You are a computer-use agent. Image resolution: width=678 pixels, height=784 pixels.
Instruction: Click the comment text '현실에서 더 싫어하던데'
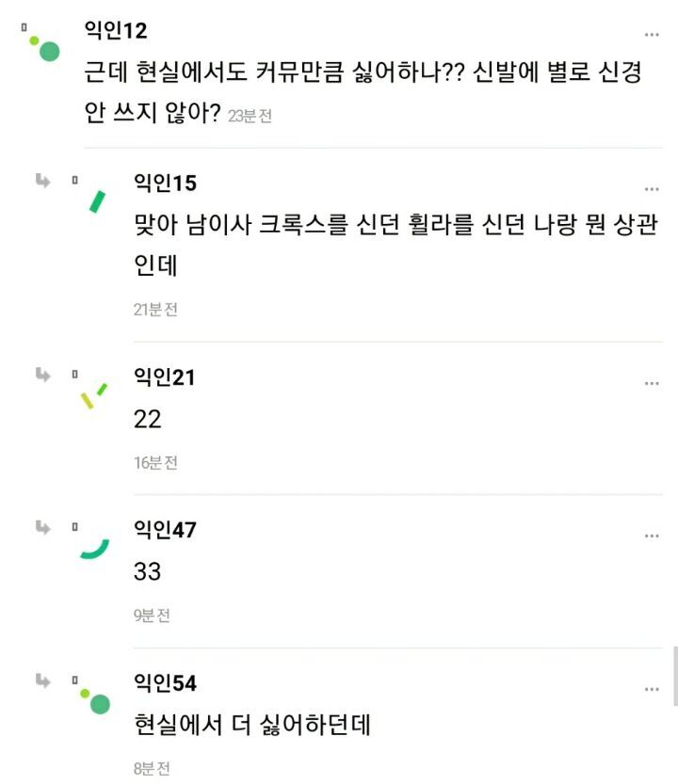coord(256,726)
